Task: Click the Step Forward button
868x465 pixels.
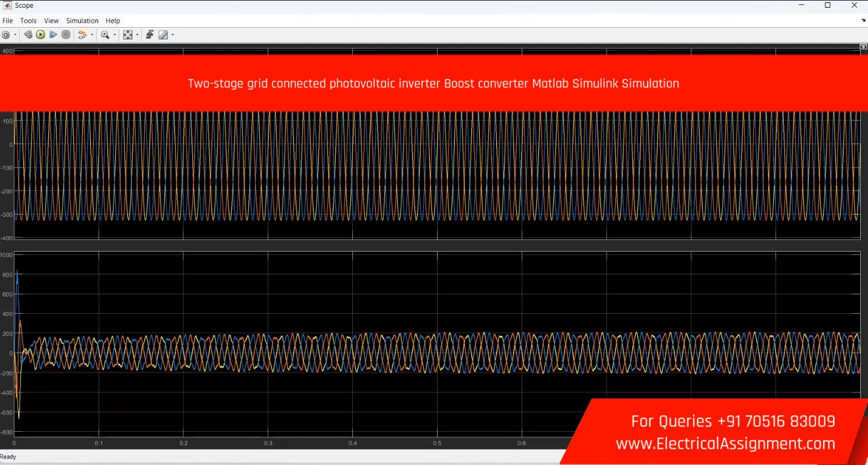Action: coord(53,35)
